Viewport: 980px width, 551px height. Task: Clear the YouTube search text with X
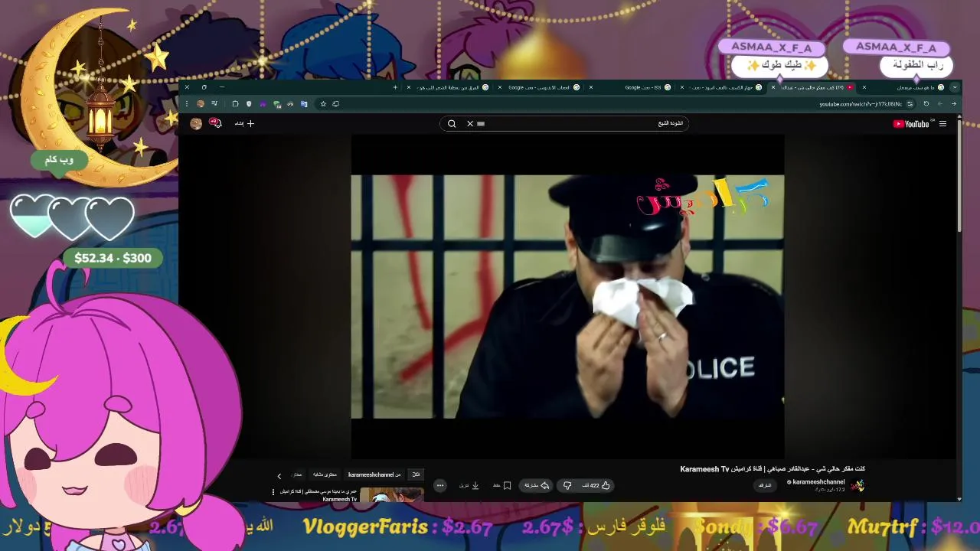pos(470,123)
